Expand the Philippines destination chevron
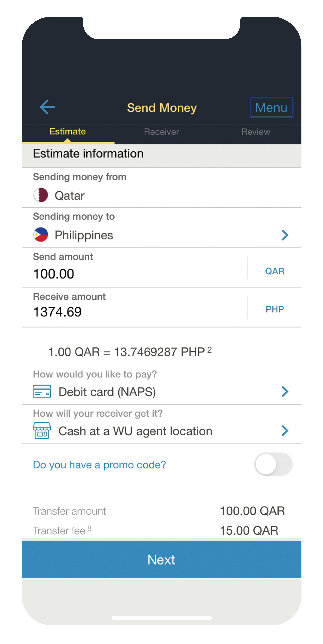Viewport: 323px width, 644px height. (285, 235)
